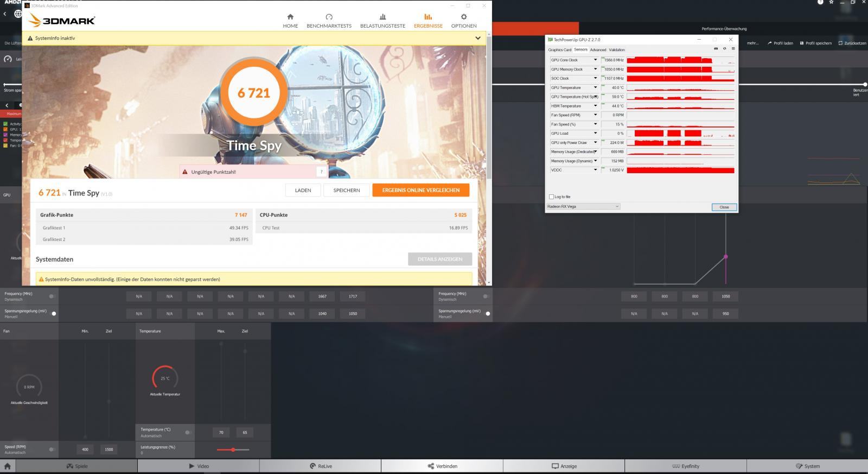868x474 pixels.
Task: Open the Video play tab
Action: [199, 466]
